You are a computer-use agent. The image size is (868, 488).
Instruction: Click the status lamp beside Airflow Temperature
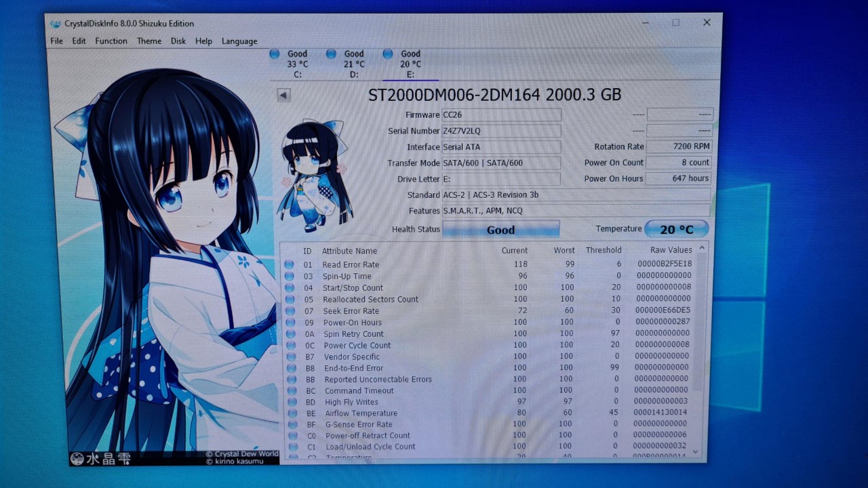pyautogui.click(x=291, y=413)
